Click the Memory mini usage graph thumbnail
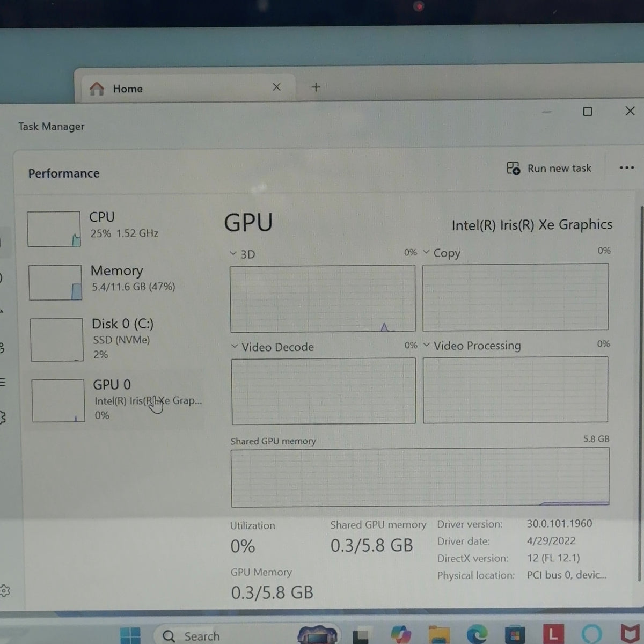Image resolution: width=644 pixels, height=644 pixels. coord(55,282)
